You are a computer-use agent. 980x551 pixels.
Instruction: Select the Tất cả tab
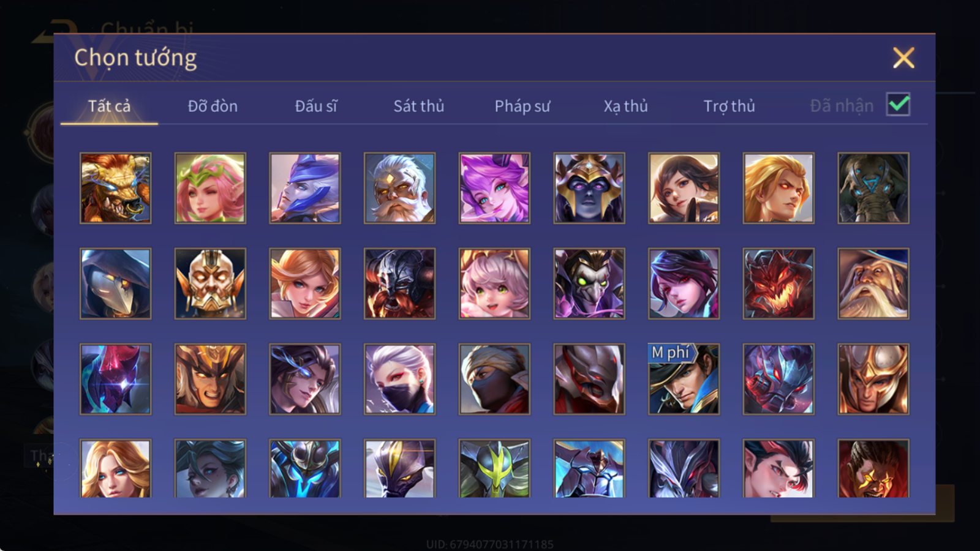[109, 106]
